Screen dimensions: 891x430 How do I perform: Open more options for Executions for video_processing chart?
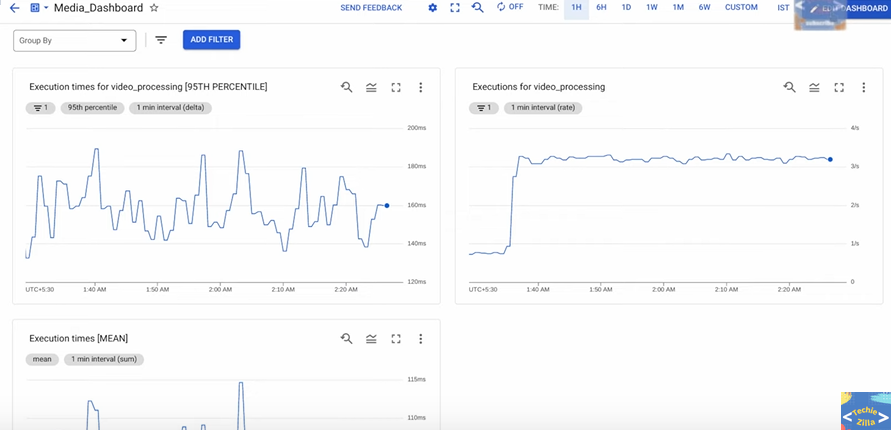pos(864,87)
